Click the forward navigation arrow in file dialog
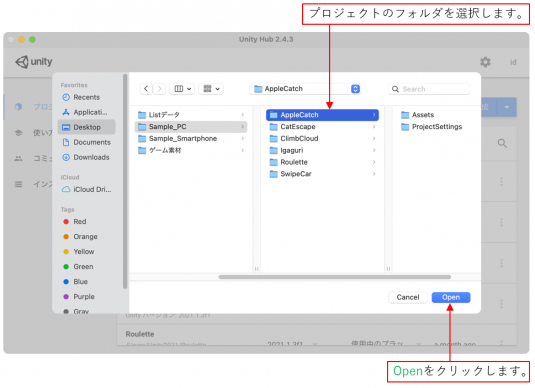 159,89
